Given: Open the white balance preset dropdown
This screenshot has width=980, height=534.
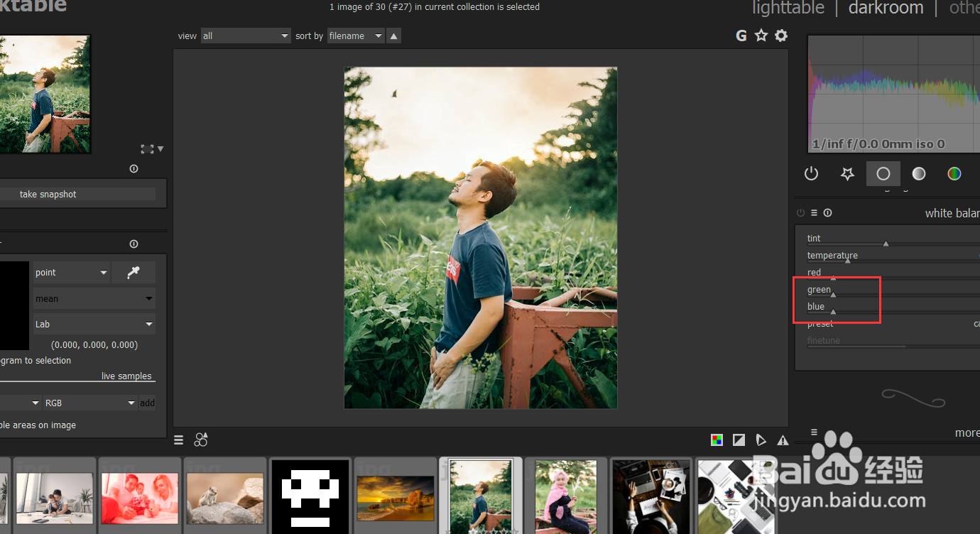Looking at the screenshot, I should pyautogui.click(x=893, y=324).
